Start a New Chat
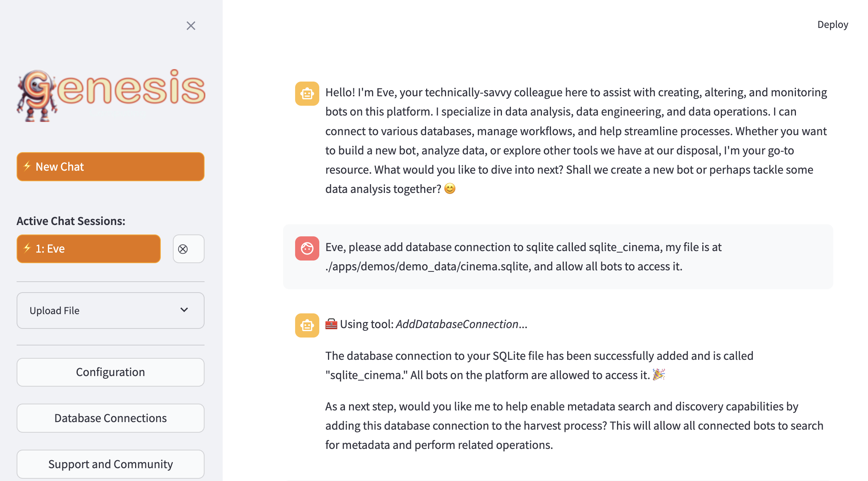 point(110,166)
